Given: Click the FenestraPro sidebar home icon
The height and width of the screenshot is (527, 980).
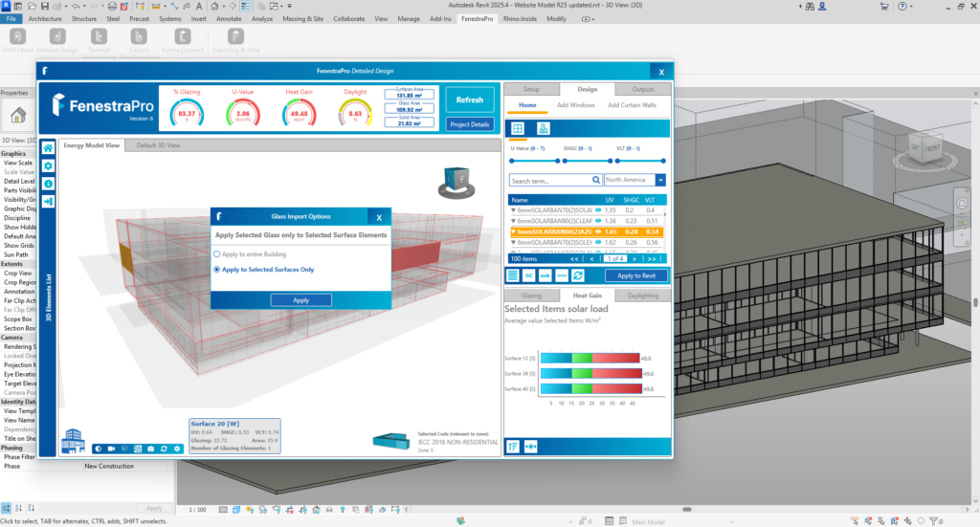Looking at the screenshot, I should point(48,148).
